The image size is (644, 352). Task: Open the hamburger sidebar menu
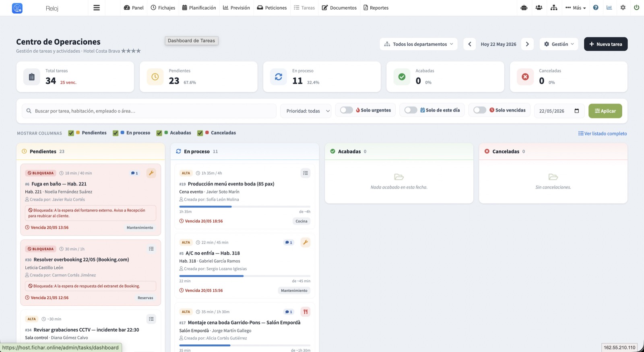(x=97, y=8)
